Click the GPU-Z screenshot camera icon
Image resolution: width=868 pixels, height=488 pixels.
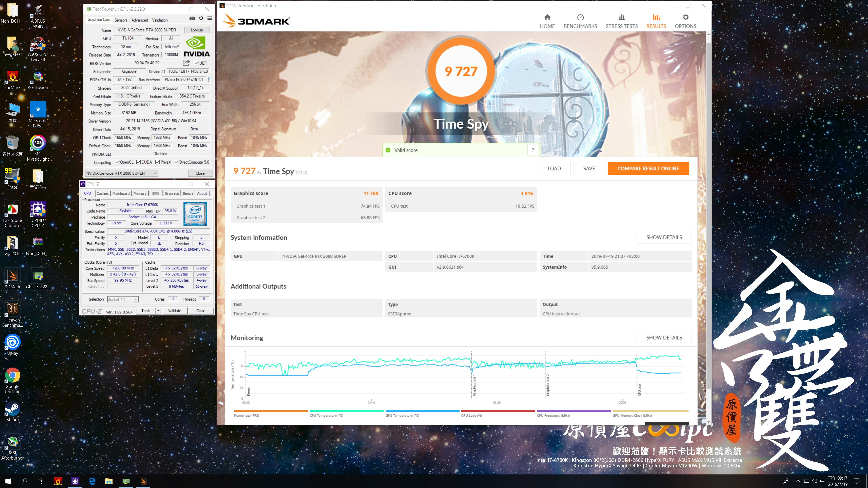coord(192,18)
